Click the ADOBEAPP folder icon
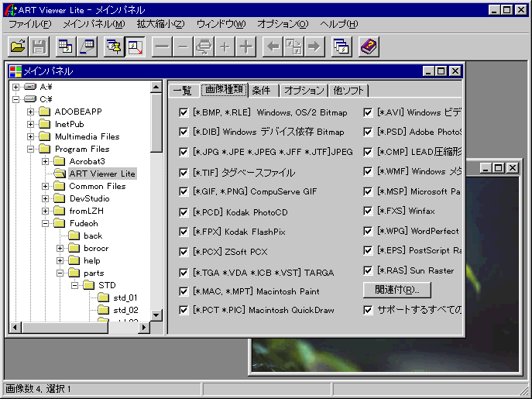This screenshot has width=532, height=399. [44, 112]
